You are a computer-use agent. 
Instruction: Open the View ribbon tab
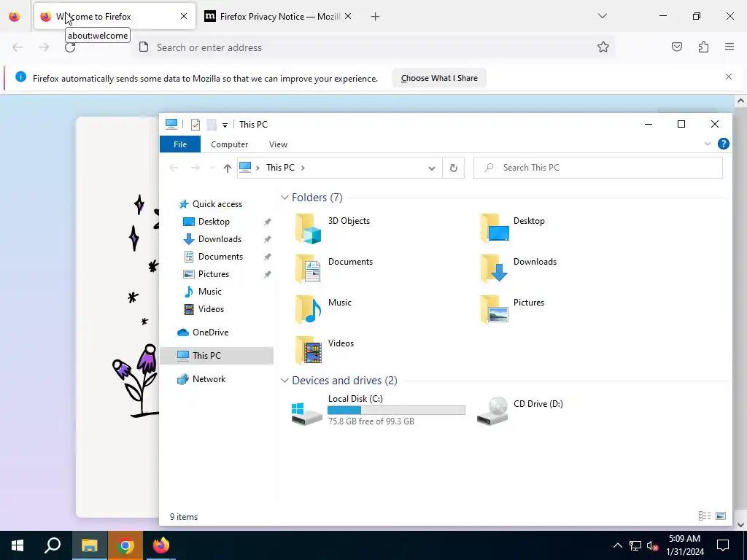click(x=278, y=144)
